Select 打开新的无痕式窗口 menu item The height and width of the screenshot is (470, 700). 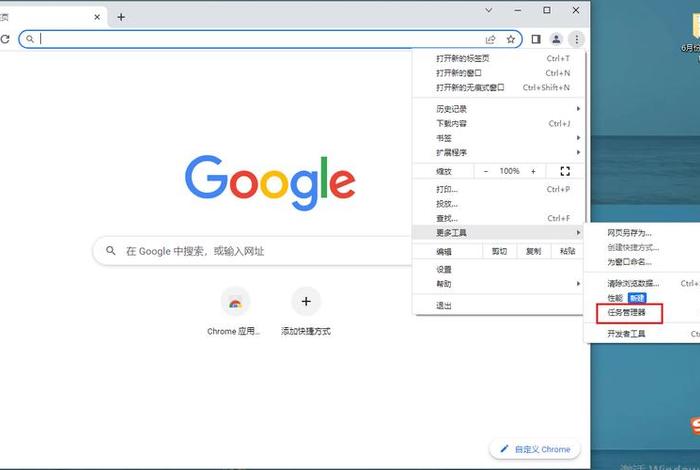pos(498,87)
